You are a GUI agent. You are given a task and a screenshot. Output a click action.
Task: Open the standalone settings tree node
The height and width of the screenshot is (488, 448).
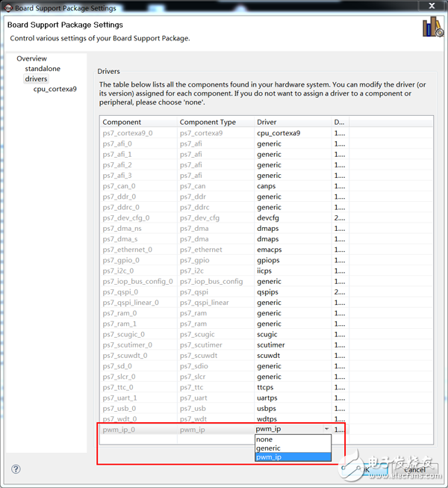pyautogui.click(x=43, y=68)
